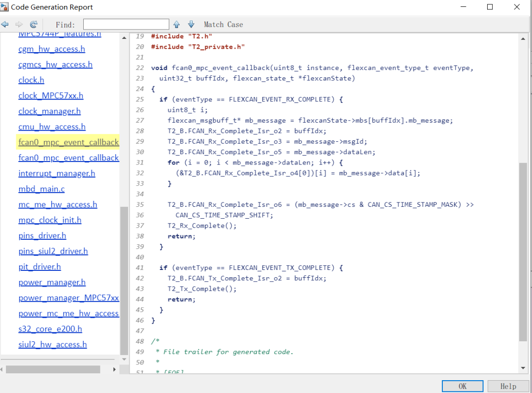This screenshot has height=393, width=532.
Task: Open the pit_driver.h file link
Action: point(40,267)
